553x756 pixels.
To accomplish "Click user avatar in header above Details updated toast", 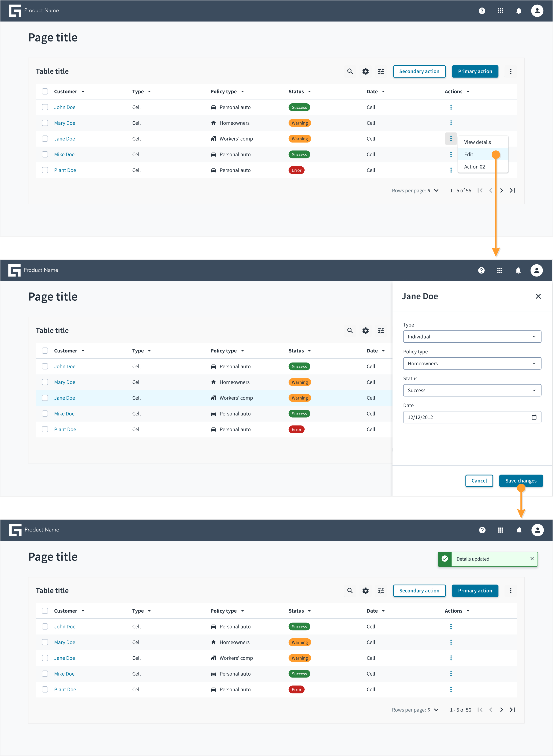I will coord(537,530).
